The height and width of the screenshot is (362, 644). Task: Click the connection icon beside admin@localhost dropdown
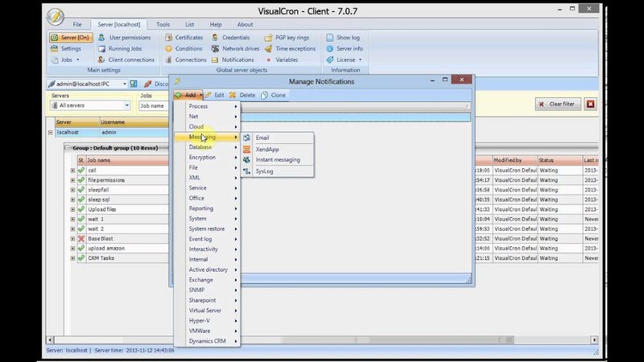(134, 84)
